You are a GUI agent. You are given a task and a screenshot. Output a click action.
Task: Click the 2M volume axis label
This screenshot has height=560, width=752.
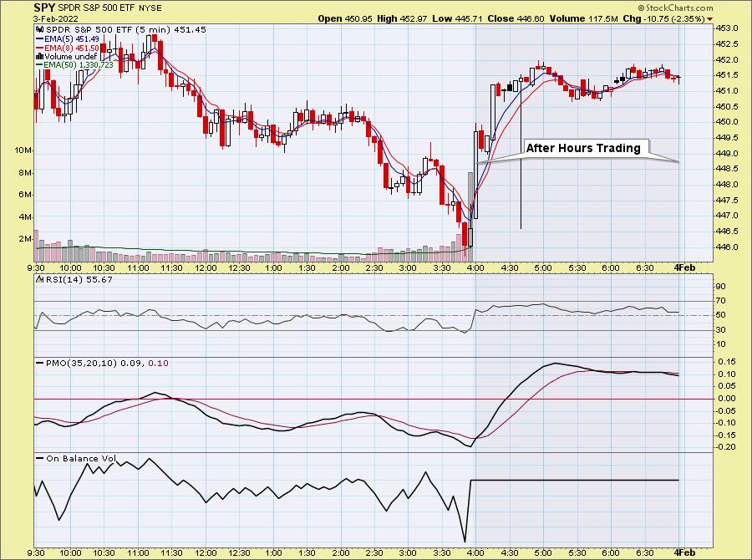[x=25, y=239]
